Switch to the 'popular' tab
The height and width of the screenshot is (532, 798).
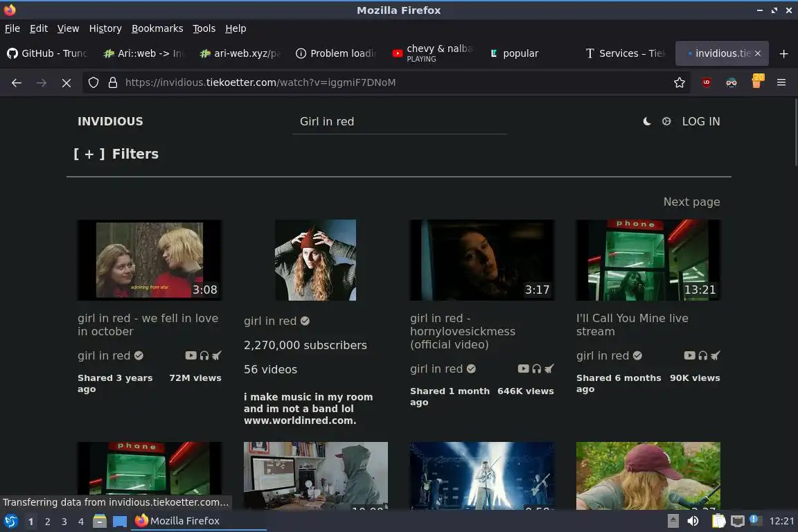click(x=529, y=53)
